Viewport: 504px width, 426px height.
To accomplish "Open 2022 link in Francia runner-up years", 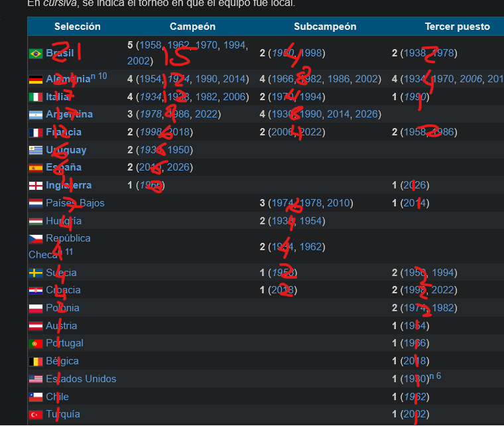I will click(x=310, y=132).
